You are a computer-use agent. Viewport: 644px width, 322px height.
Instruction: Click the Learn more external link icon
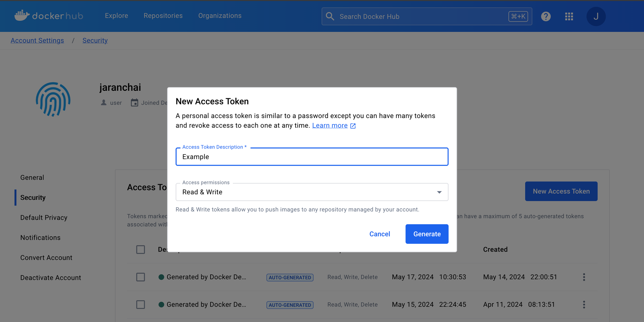point(353,126)
